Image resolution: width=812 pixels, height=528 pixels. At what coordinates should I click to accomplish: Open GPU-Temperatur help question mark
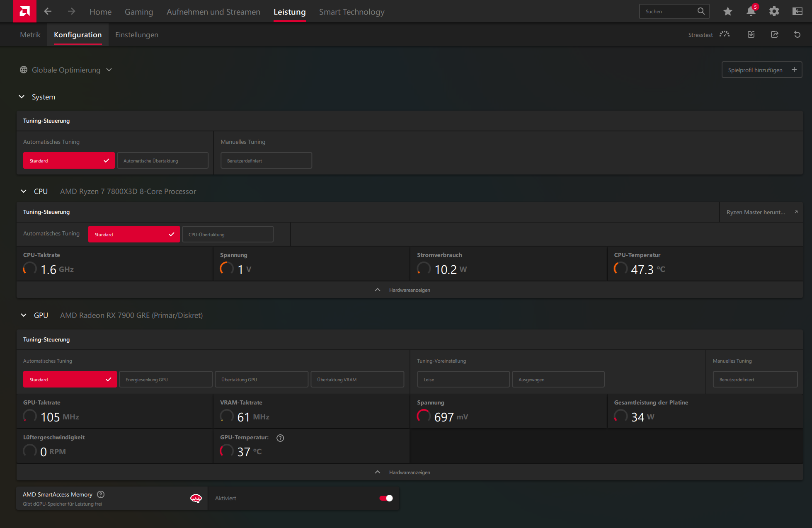(x=280, y=438)
